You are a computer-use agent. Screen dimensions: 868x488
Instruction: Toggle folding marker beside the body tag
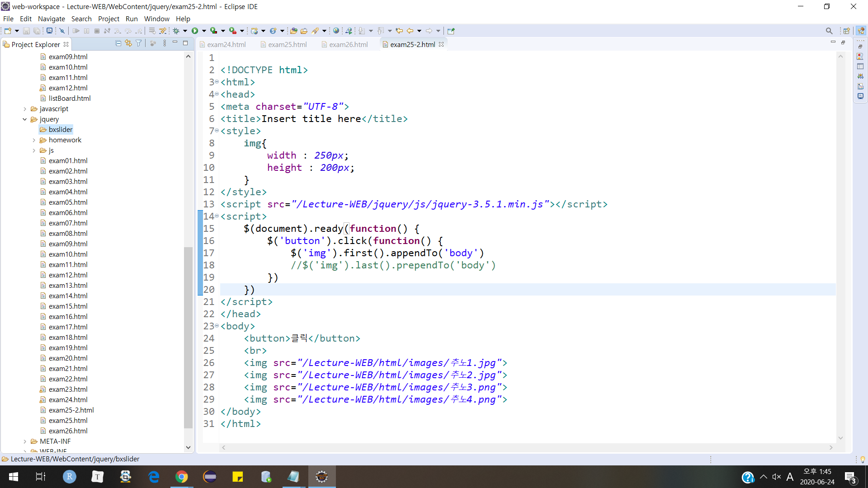217,326
